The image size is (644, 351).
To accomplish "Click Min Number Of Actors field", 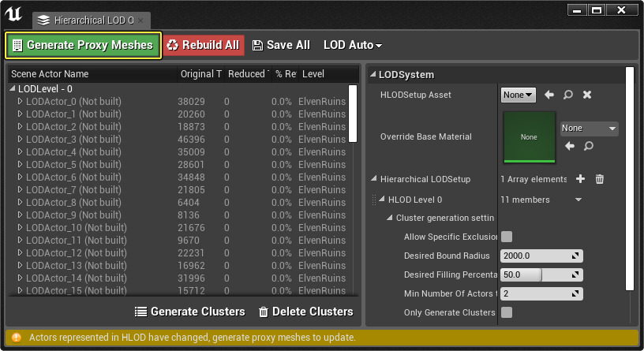I will click(x=541, y=293).
